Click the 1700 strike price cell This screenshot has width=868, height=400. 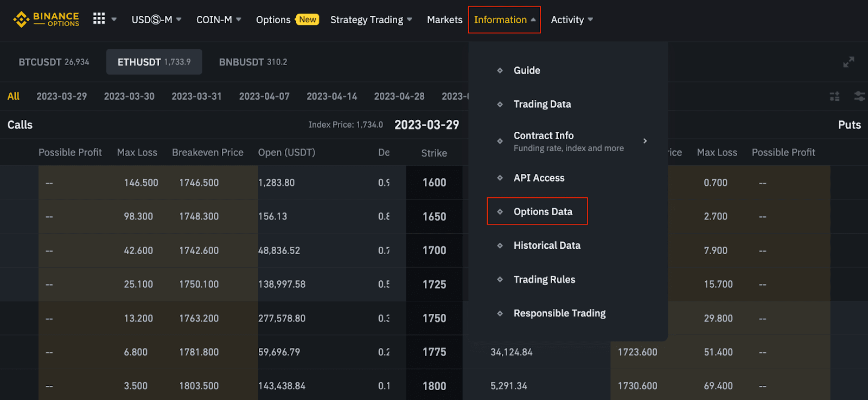coord(434,250)
